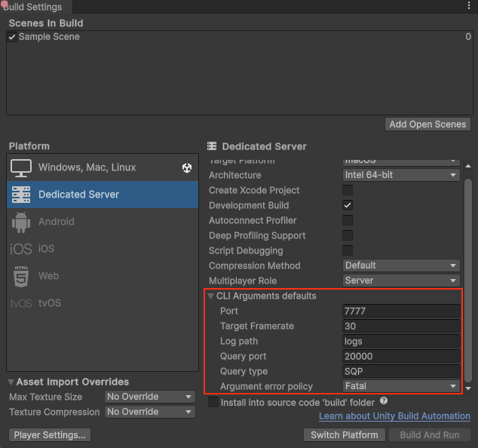The height and width of the screenshot is (448, 478).
Task: Open the help icon for build folder
Action: point(383,402)
